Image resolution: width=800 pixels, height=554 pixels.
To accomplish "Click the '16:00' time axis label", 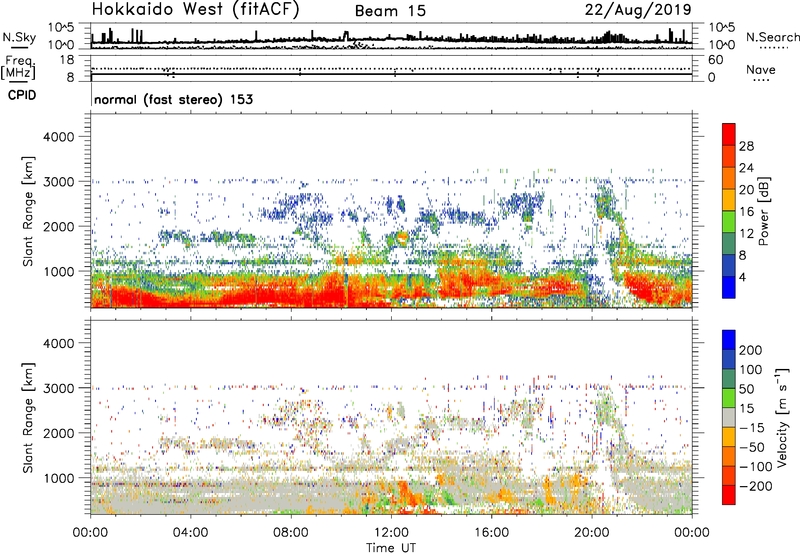I will click(x=491, y=533).
